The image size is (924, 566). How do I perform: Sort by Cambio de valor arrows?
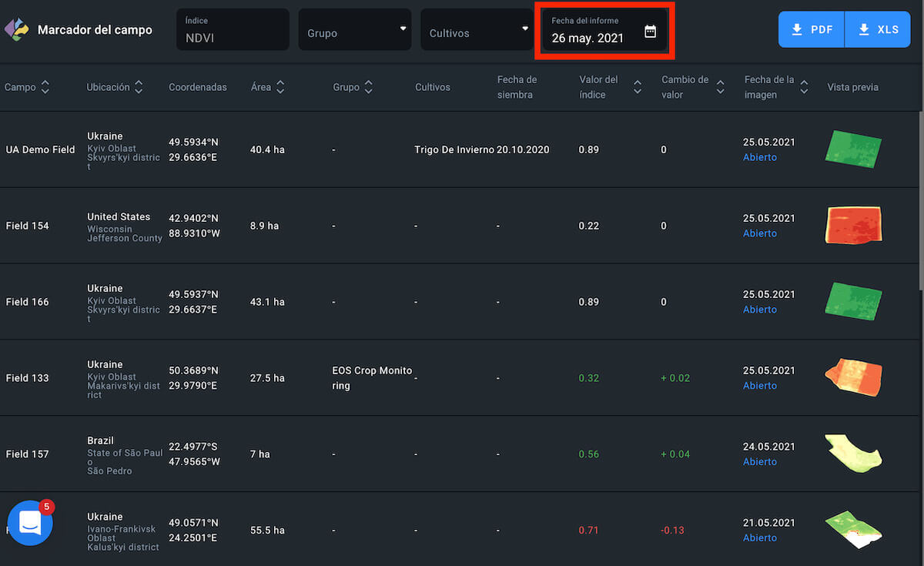(720, 87)
